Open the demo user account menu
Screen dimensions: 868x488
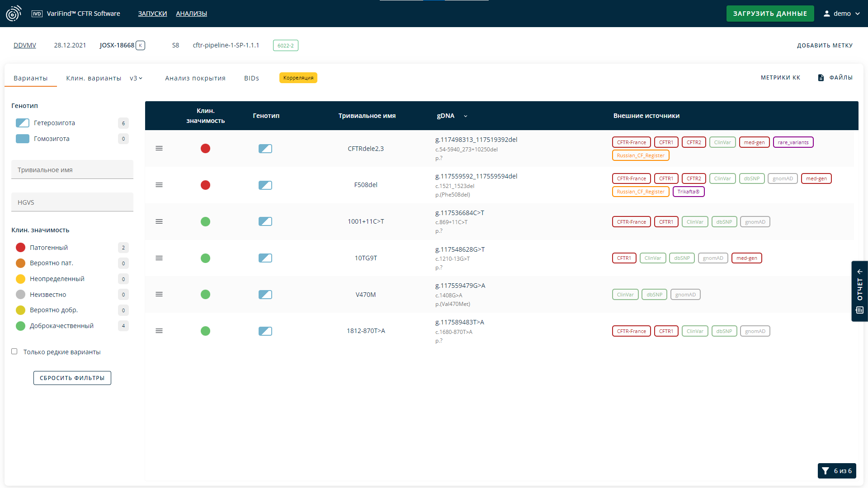coord(842,14)
